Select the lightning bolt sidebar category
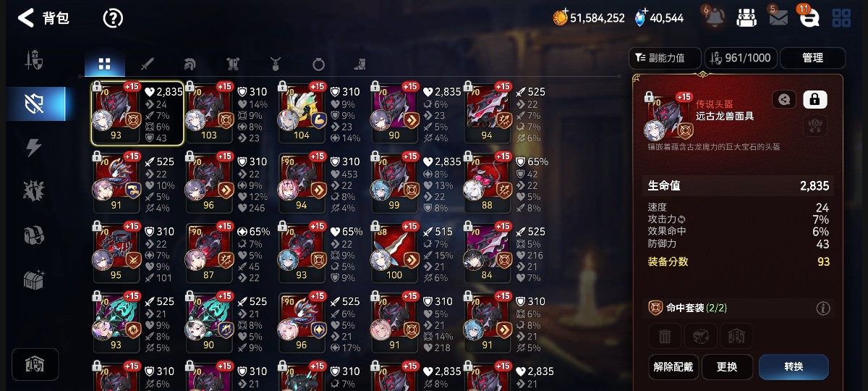 [x=34, y=148]
